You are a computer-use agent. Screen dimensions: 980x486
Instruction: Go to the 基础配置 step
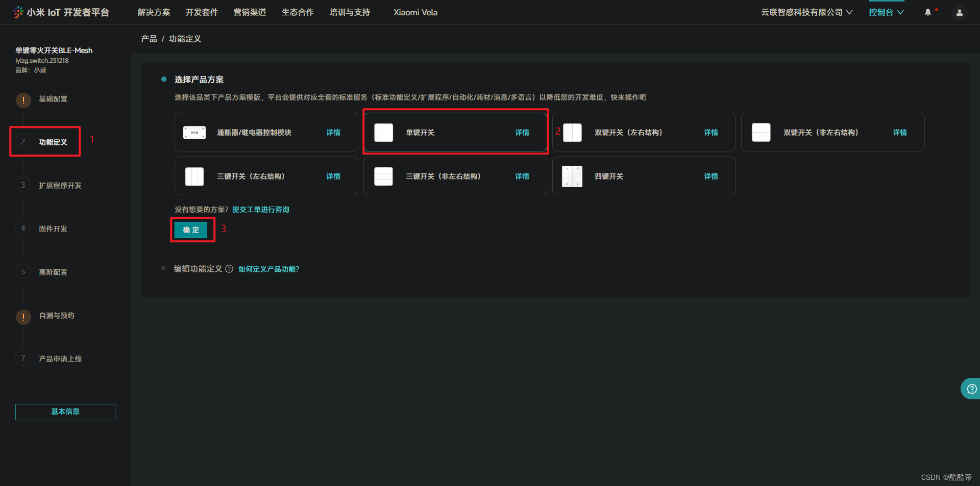(53, 99)
